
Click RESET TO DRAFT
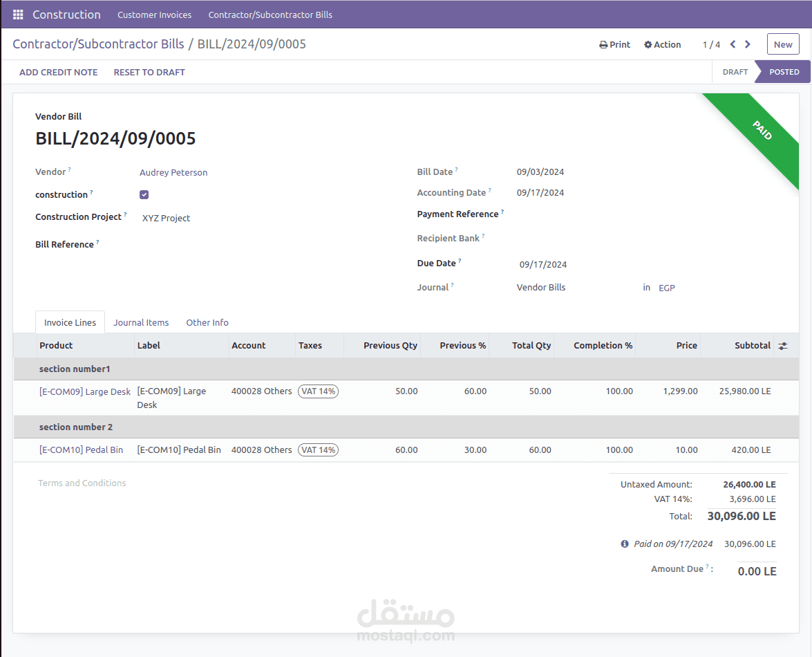coord(149,72)
